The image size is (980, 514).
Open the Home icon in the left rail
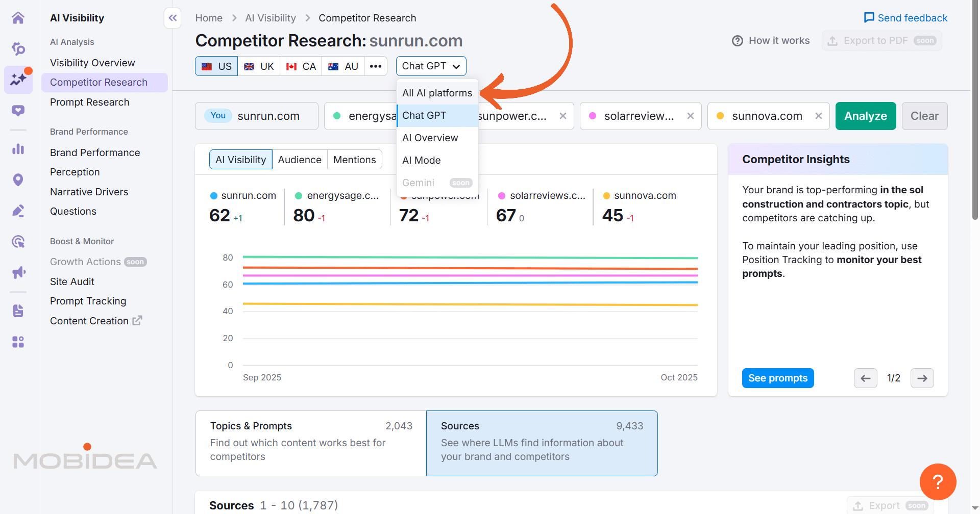click(18, 18)
